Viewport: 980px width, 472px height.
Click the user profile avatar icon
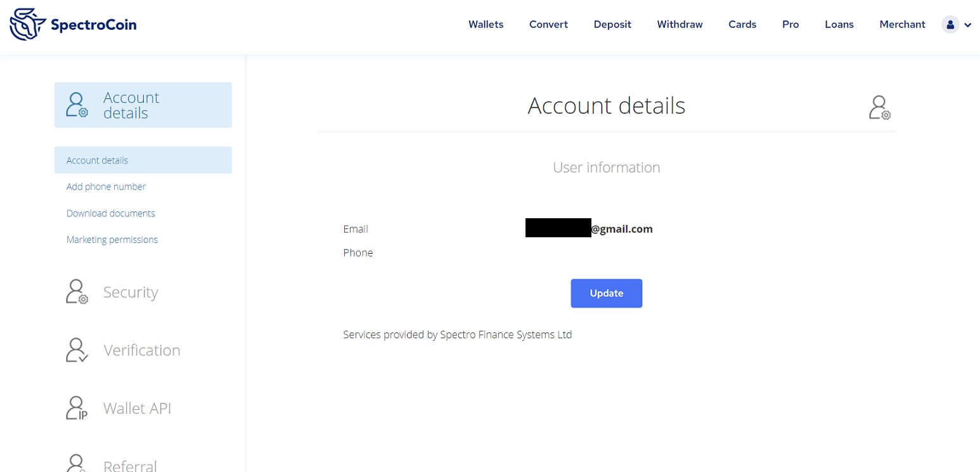(x=950, y=25)
